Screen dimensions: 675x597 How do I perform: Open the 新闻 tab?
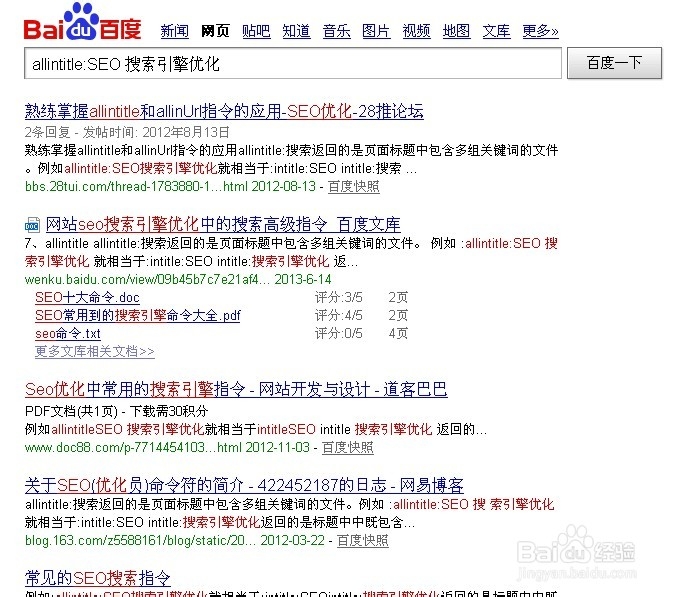pos(174,31)
